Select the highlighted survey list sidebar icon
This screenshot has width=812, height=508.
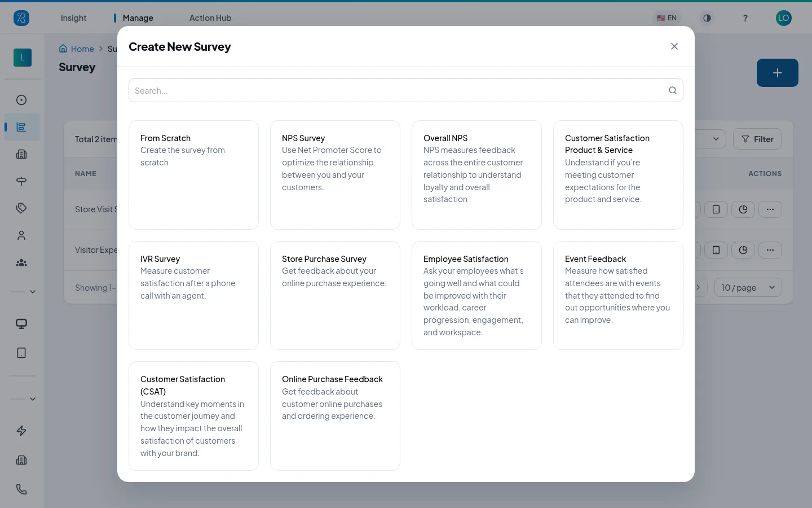pos(21,127)
